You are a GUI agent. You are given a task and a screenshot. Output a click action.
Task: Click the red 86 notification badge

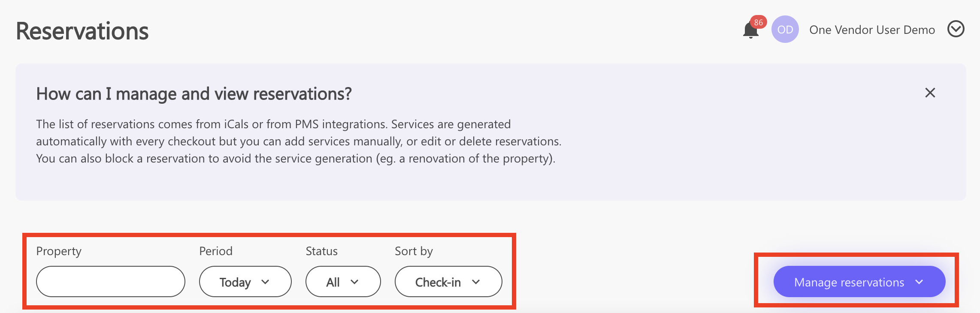coord(758,22)
